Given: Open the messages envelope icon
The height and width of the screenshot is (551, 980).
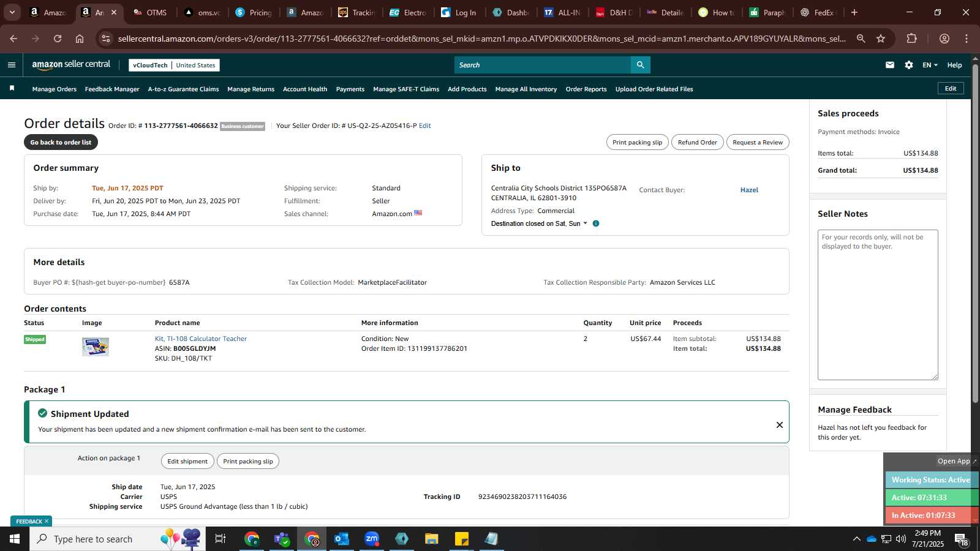Looking at the screenshot, I should 890,65.
